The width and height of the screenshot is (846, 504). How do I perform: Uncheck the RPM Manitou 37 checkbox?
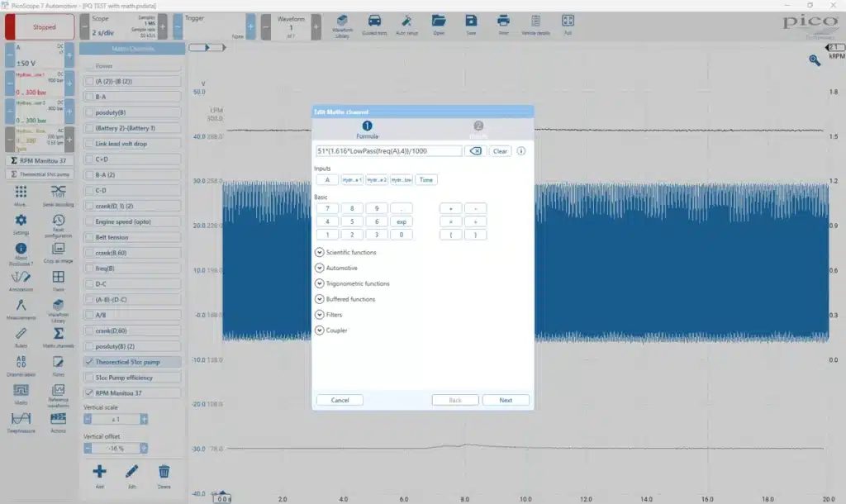tap(89, 392)
